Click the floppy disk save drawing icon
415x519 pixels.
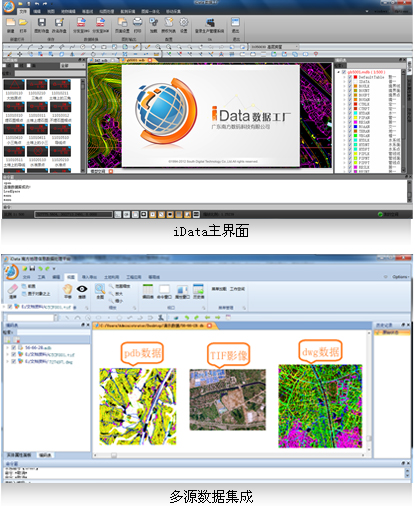[42, 22]
